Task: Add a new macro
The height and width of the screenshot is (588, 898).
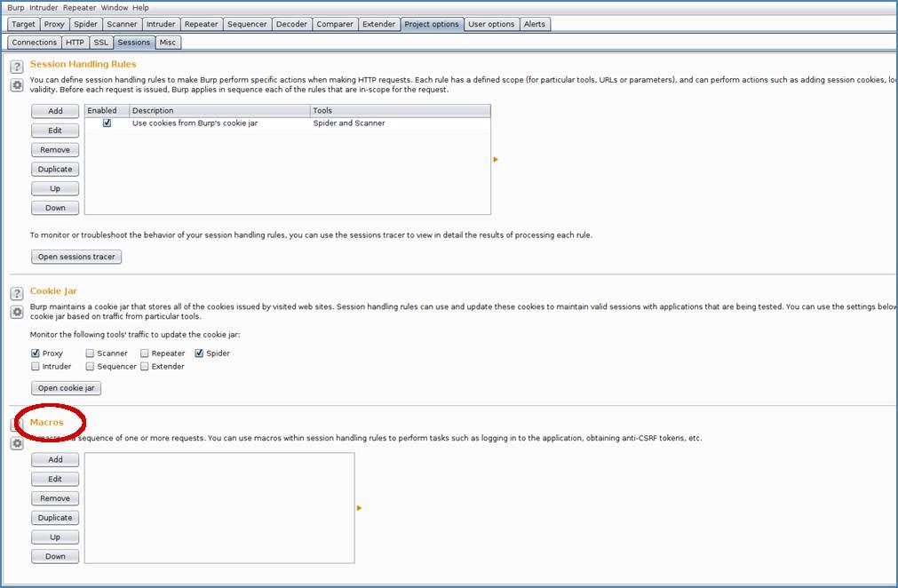Action: click(x=55, y=460)
